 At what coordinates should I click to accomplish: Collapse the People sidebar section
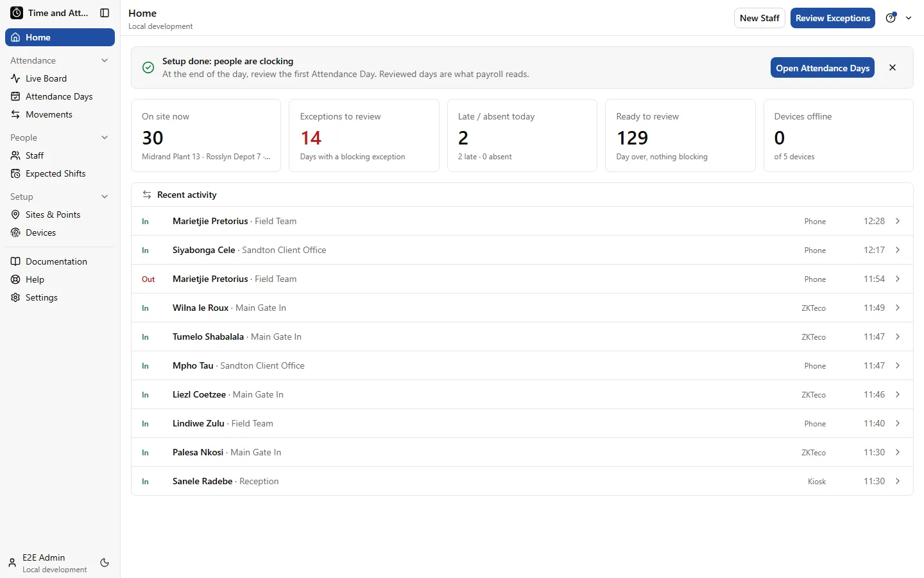coord(105,137)
